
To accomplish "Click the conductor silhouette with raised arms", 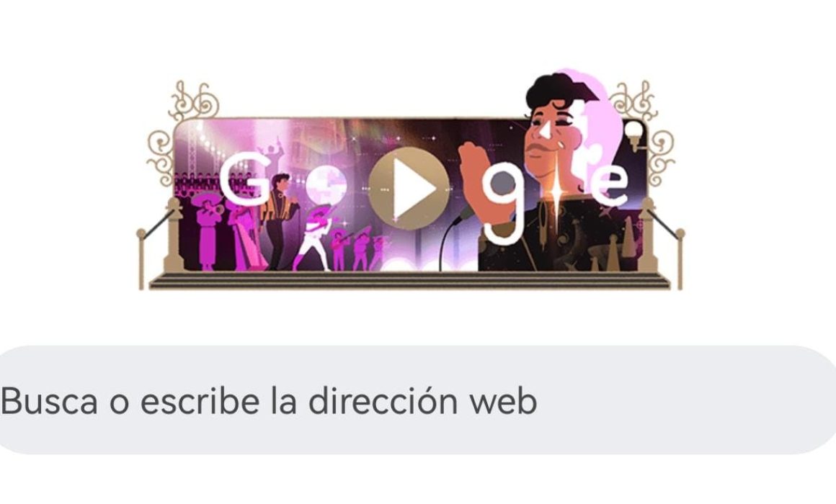I will [271, 153].
